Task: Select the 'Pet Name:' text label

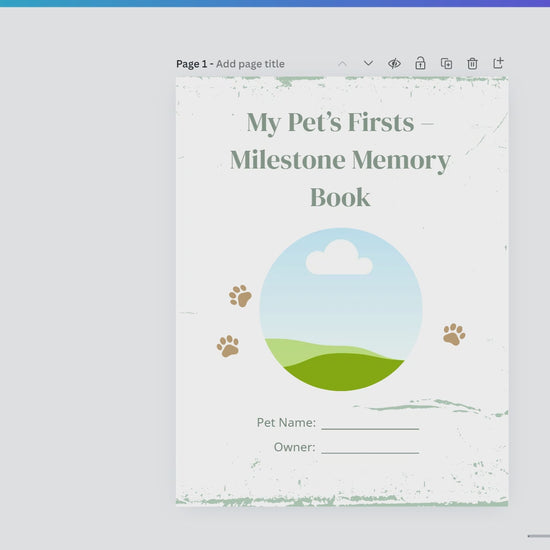Action: (x=286, y=423)
